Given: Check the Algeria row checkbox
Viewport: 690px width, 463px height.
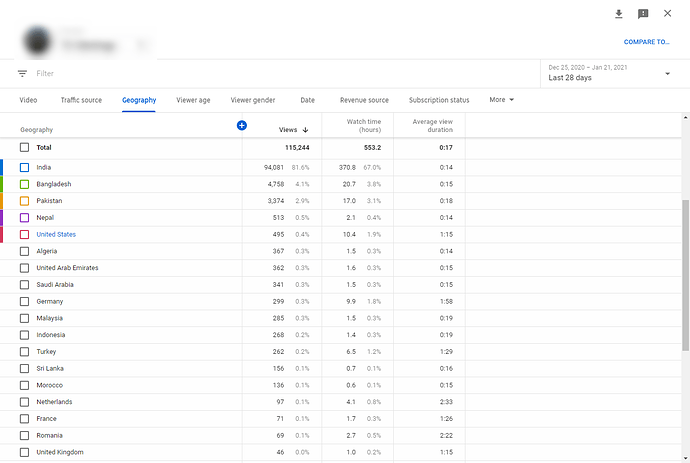Looking at the screenshot, I should tap(25, 251).
